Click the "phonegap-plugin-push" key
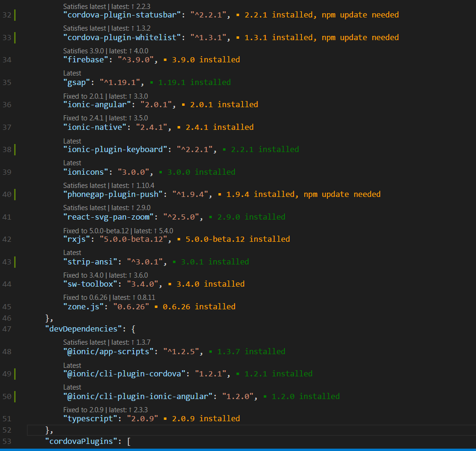Screen dimensions: 476x451 click(113, 194)
